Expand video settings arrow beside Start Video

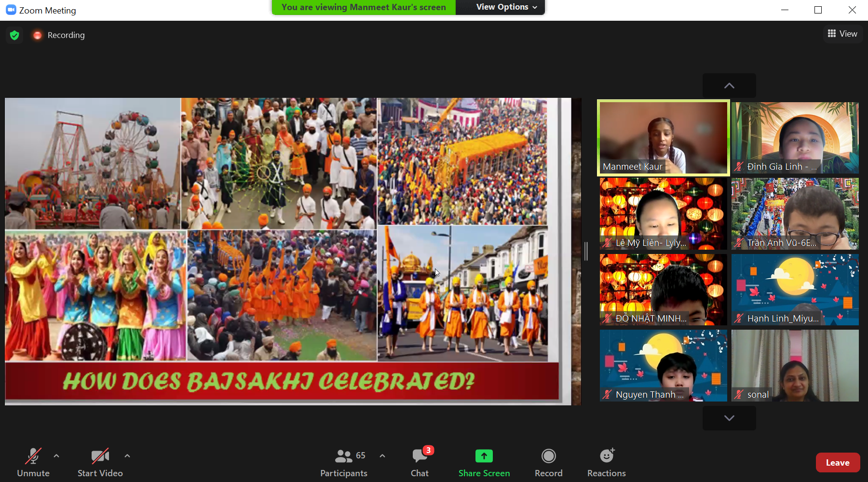pos(127,455)
